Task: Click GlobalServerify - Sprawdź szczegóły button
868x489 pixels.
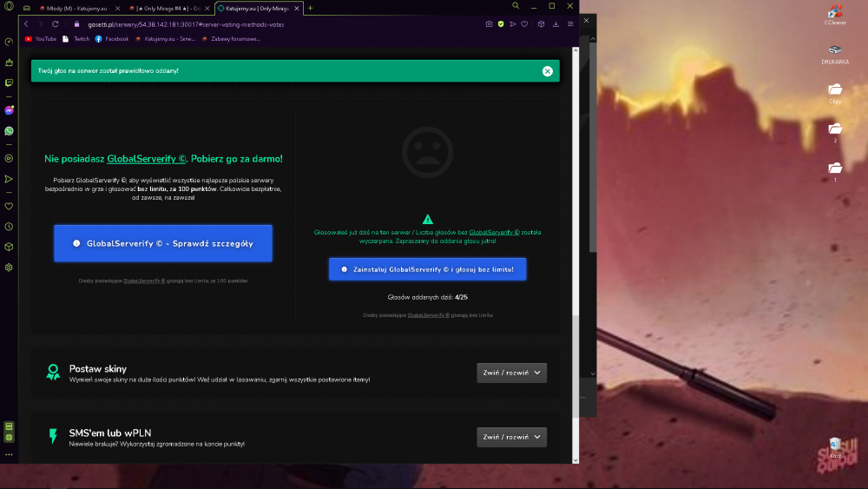Action: tap(163, 243)
